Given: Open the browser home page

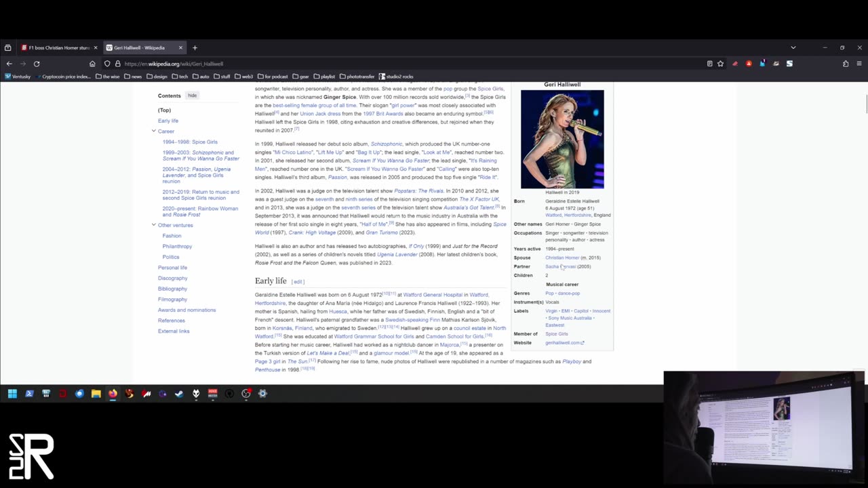Looking at the screenshot, I should 92,64.
